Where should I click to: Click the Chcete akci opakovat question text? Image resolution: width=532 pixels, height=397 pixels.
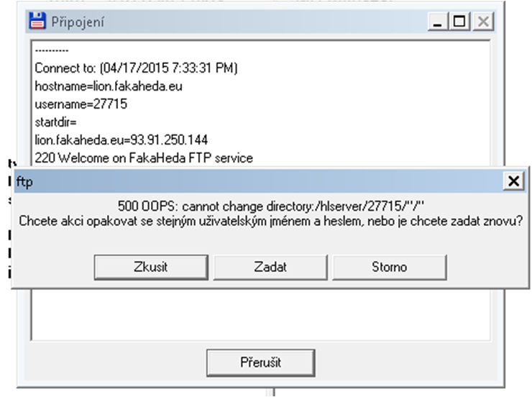pos(270,222)
